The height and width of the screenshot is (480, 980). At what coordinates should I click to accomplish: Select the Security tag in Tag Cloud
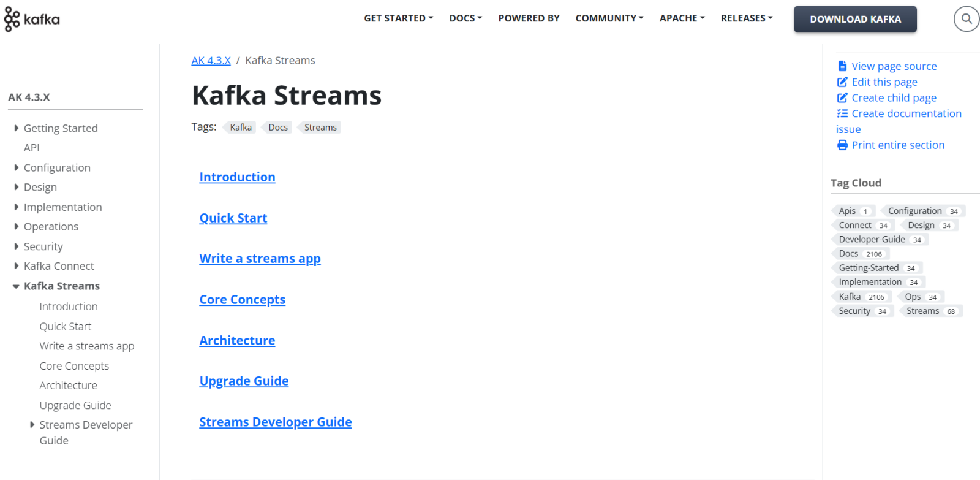pyautogui.click(x=862, y=311)
